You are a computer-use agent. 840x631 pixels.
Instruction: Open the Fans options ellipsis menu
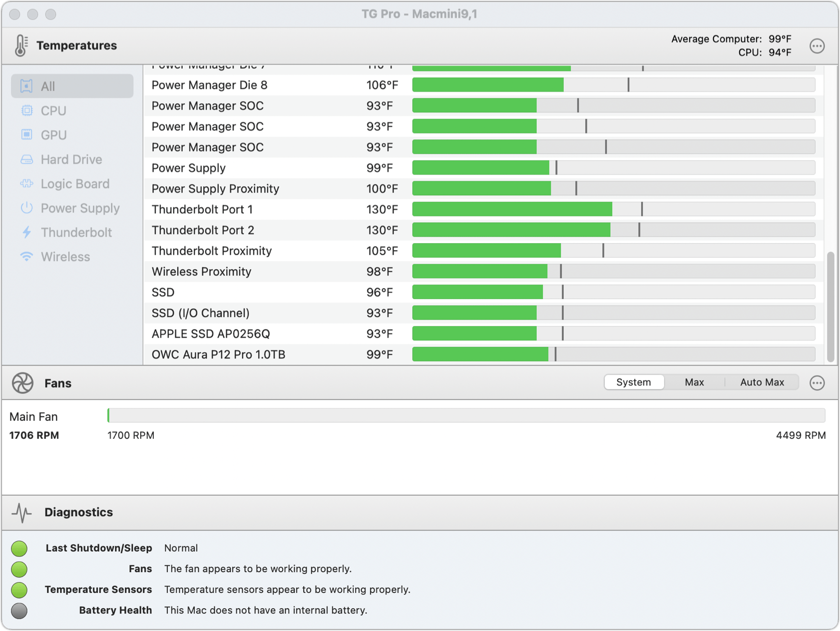818,382
